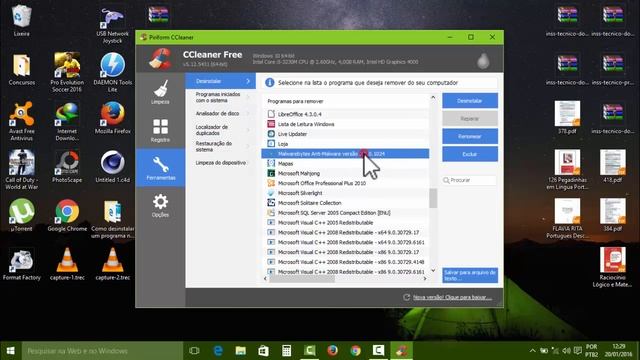Click Nova versão! Clique para baixar link
This screenshot has height=360, width=640.
452,297
